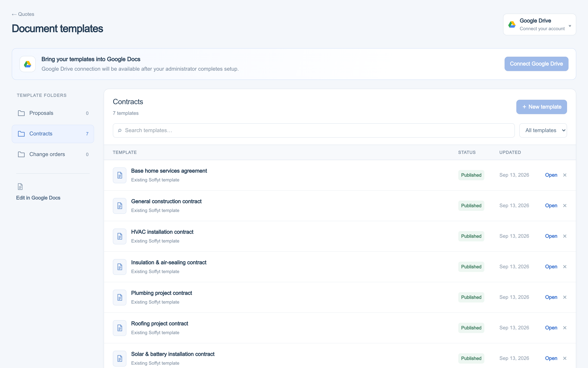This screenshot has width=588, height=368.
Task: Open Solar & battery installation contract
Action: 551,358
